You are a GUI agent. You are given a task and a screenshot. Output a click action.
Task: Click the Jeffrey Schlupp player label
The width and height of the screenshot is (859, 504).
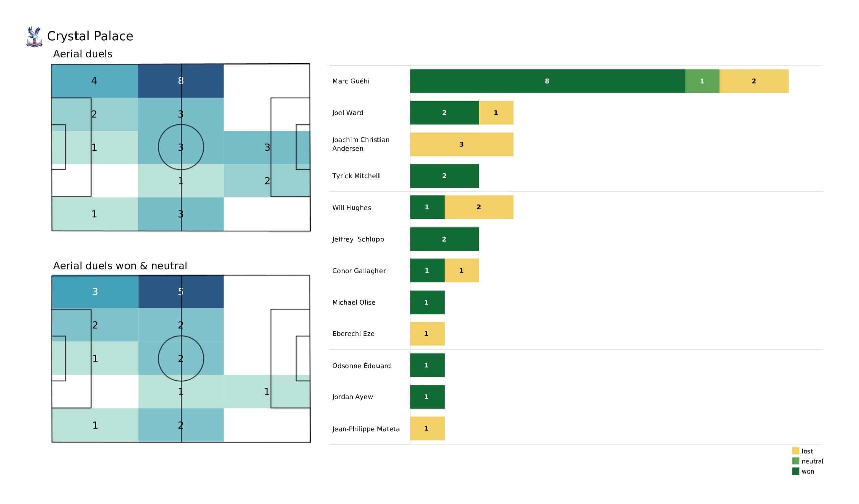(x=358, y=239)
